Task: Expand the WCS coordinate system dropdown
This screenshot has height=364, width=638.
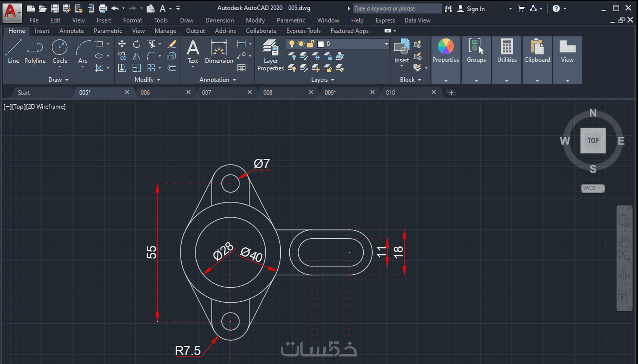Action: point(593,188)
